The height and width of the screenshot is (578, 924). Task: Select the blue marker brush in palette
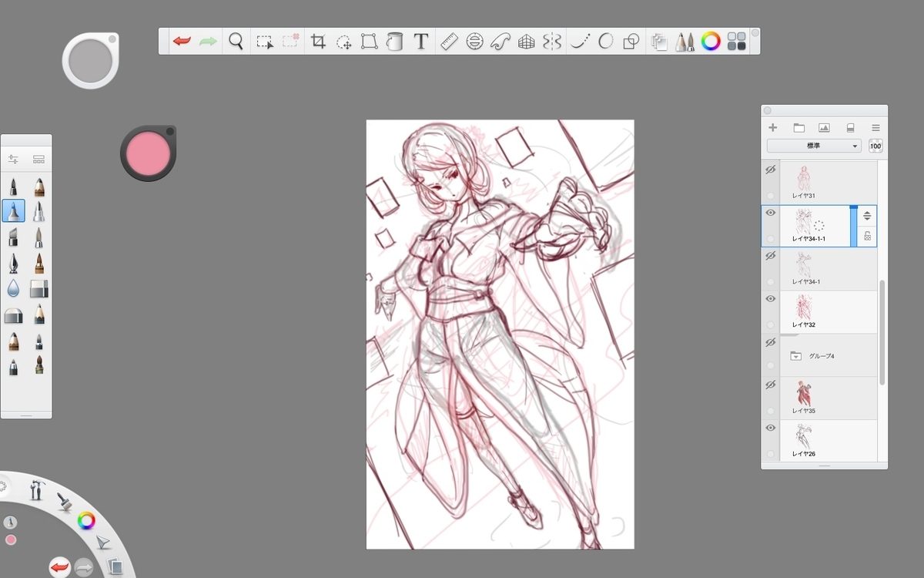pos(13,210)
